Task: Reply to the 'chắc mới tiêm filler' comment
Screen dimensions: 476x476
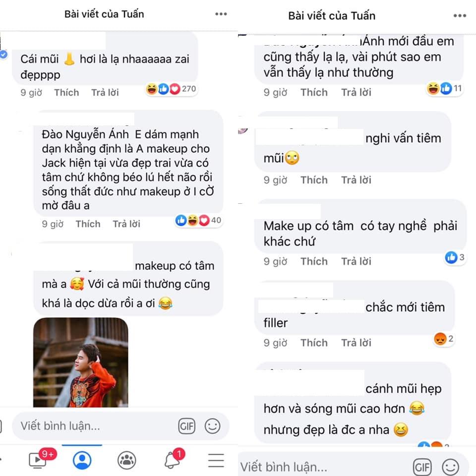Action: (356, 343)
